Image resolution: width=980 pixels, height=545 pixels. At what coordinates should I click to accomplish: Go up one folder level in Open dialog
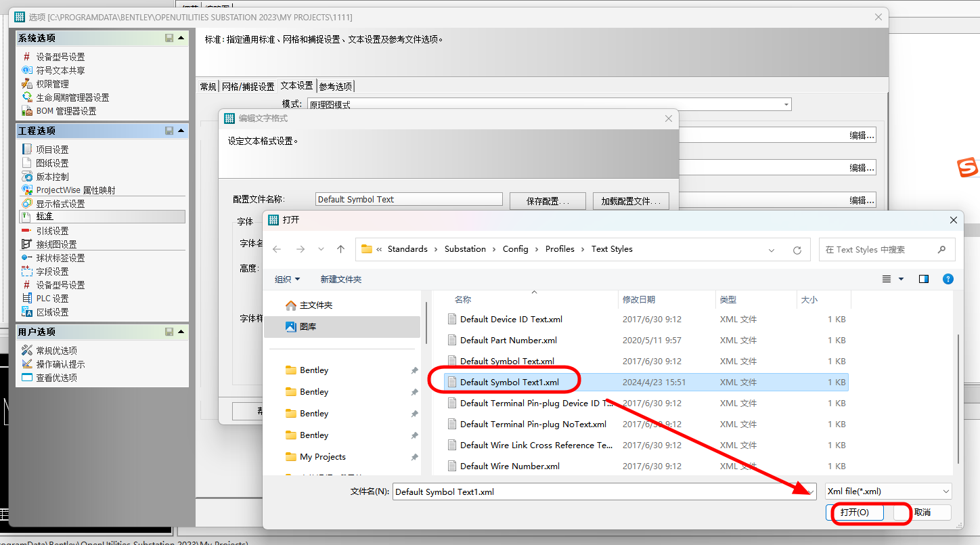pos(340,249)
